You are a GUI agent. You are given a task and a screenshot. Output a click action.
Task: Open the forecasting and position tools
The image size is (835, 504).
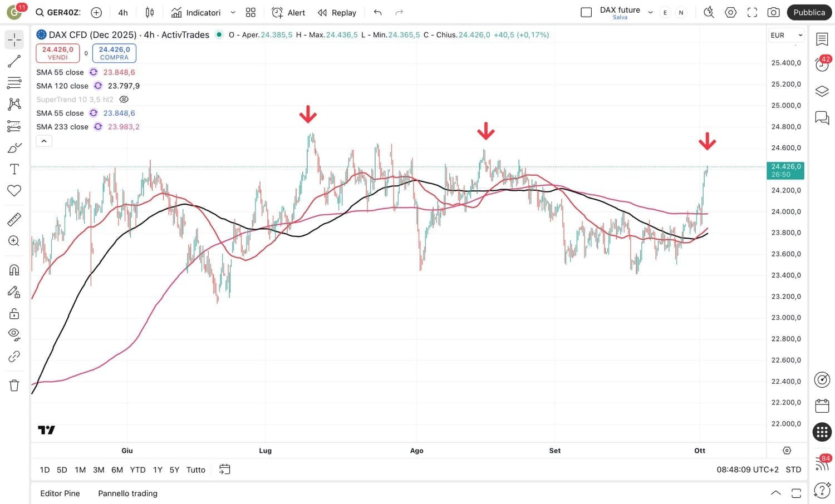(x=14, y=126)
